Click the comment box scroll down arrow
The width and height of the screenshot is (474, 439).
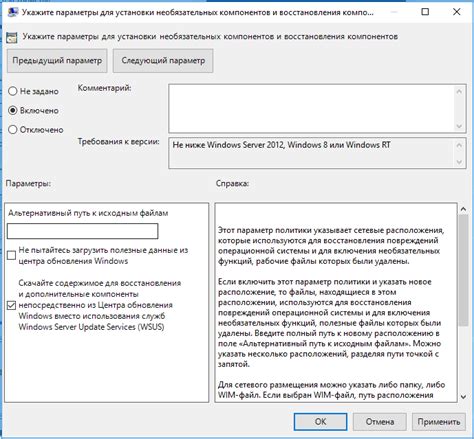point(459,126)
